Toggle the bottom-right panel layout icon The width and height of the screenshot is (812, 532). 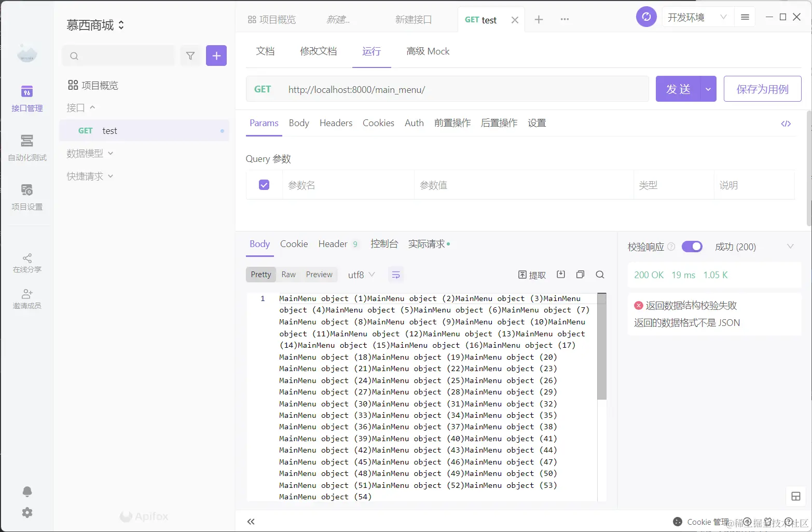(796, 497)
